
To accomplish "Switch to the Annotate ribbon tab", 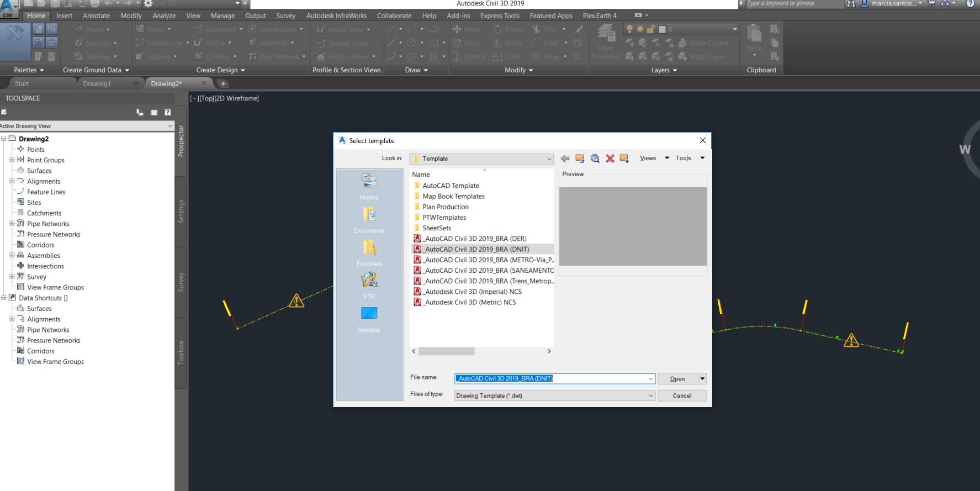I will (96, 16).
